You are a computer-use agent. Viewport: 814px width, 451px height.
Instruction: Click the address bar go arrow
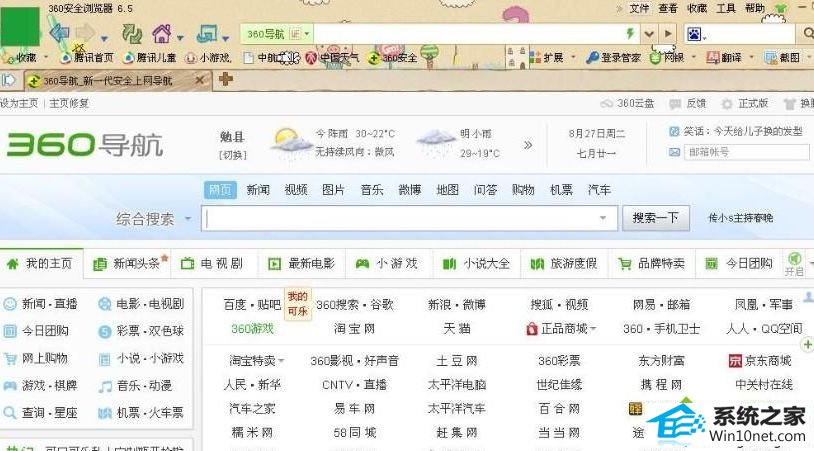[x=668, y=34]
